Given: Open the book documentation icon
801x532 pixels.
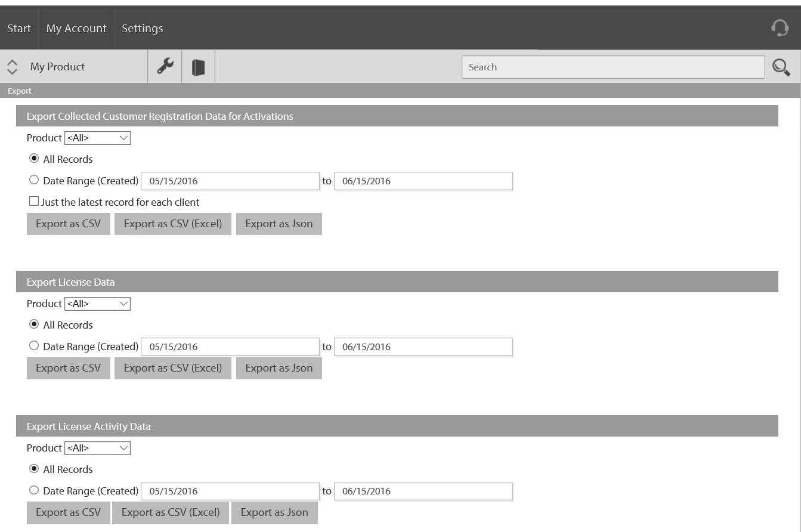Looking at the screenshot, I should [x=198, y=67].
